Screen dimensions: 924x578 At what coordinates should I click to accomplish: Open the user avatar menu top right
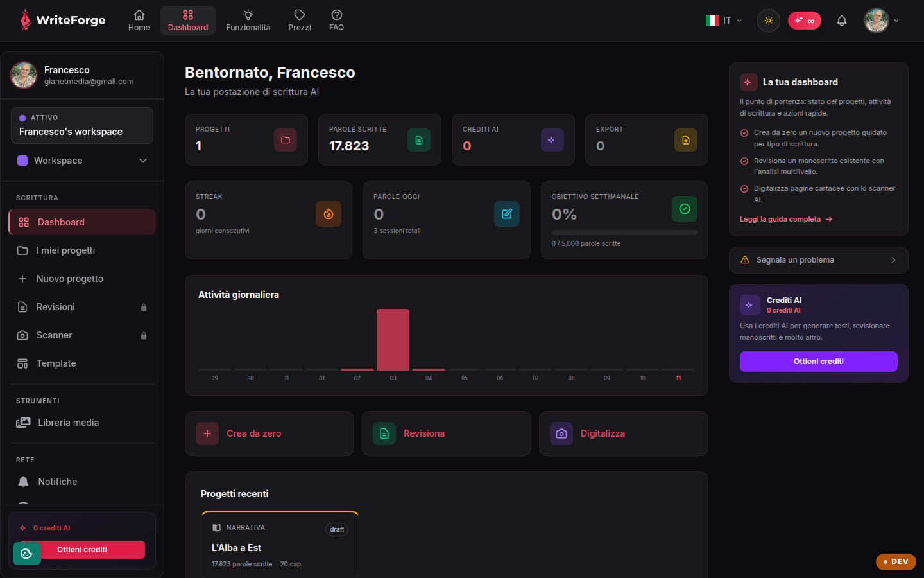click(882, 21)
